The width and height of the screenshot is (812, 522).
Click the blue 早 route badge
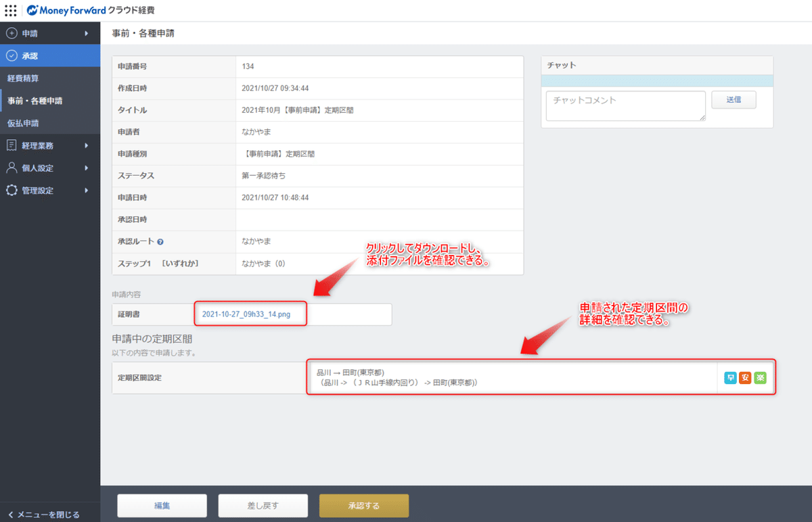tap(730, 377)
